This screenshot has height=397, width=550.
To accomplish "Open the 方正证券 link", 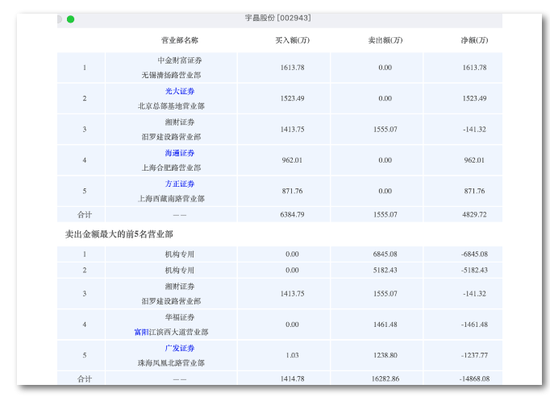I will [x=180, y=184].
